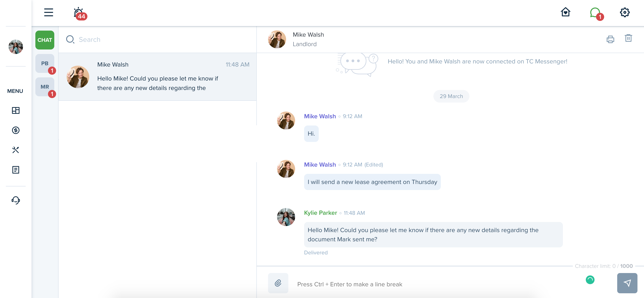This screenshot has height=298, width=644.
Task: Click the 11:48 AM time in conversation list
Action: tap(237, 65)
